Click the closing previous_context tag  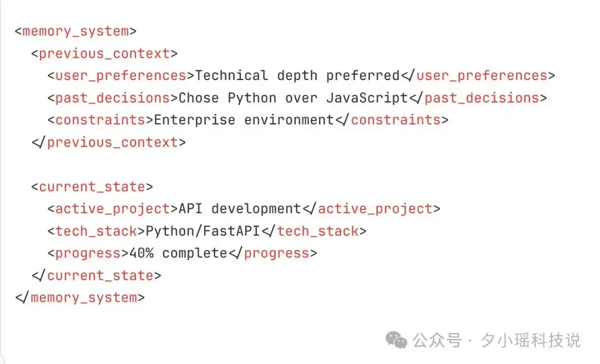[109, 143]
